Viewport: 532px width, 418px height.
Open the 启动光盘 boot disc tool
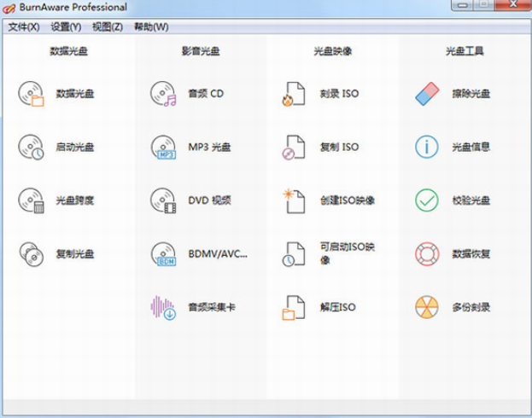(31, 147)
